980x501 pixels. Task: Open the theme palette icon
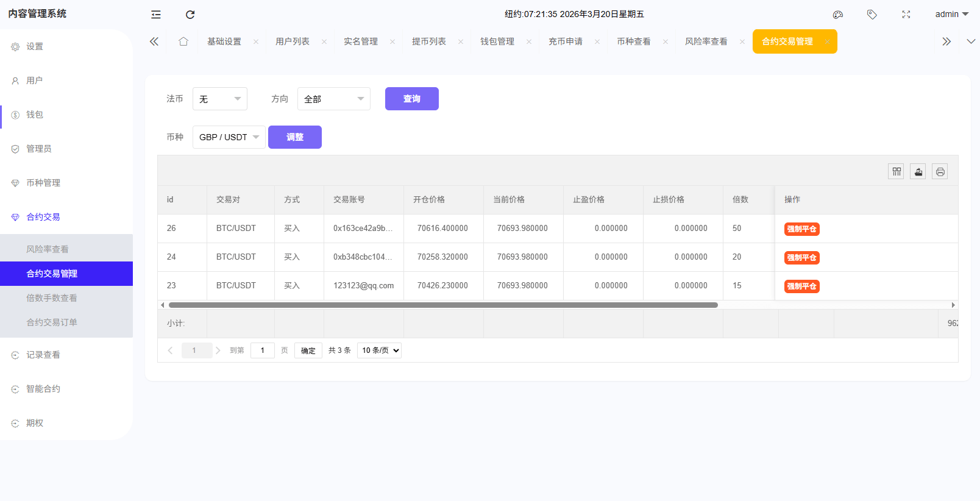coord(838,15)
